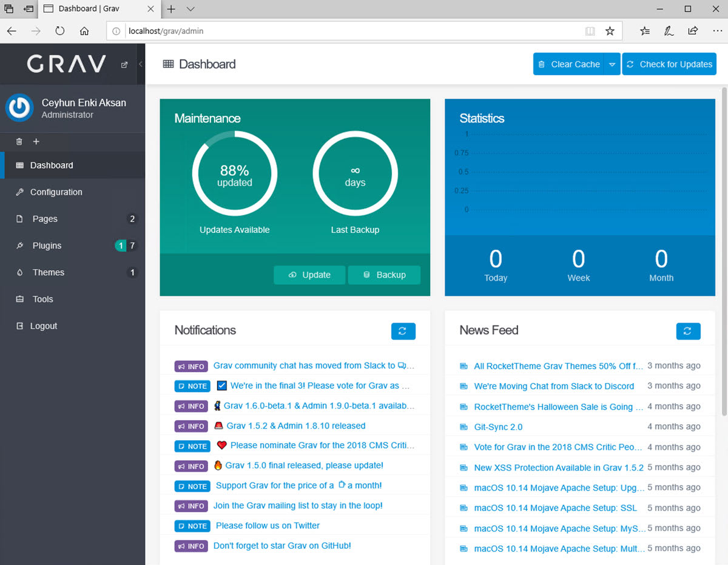Click the GRAV logo

67,64
